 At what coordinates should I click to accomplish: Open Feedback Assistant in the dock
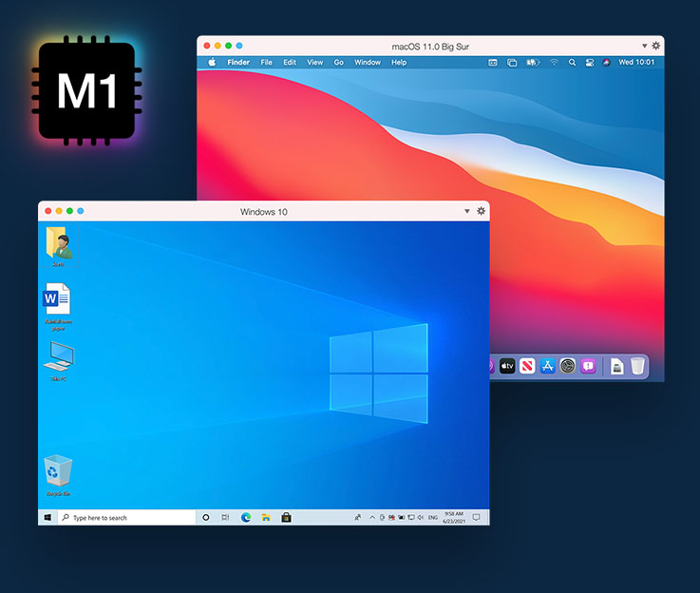tap(588, 366)
